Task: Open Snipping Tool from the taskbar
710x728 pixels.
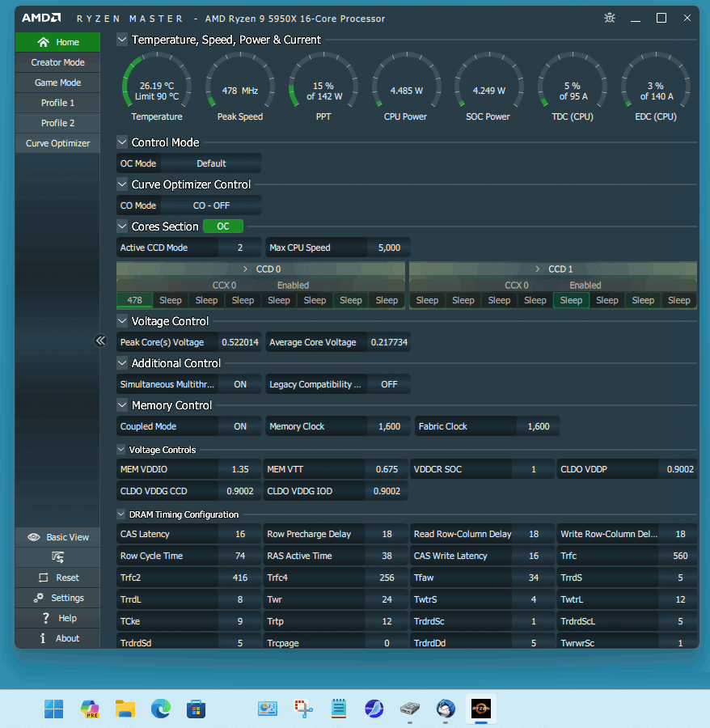Action: point(303,709)
